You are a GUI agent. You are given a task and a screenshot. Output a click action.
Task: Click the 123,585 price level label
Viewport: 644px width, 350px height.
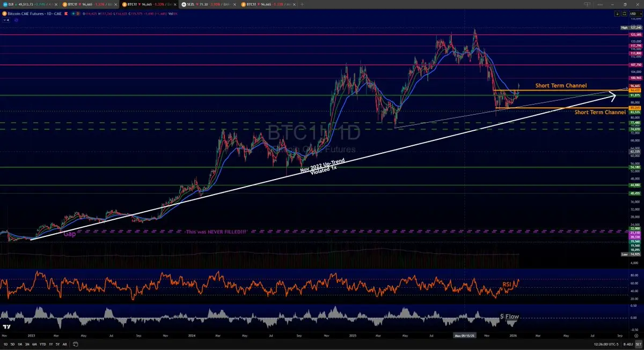click(635, 34)
